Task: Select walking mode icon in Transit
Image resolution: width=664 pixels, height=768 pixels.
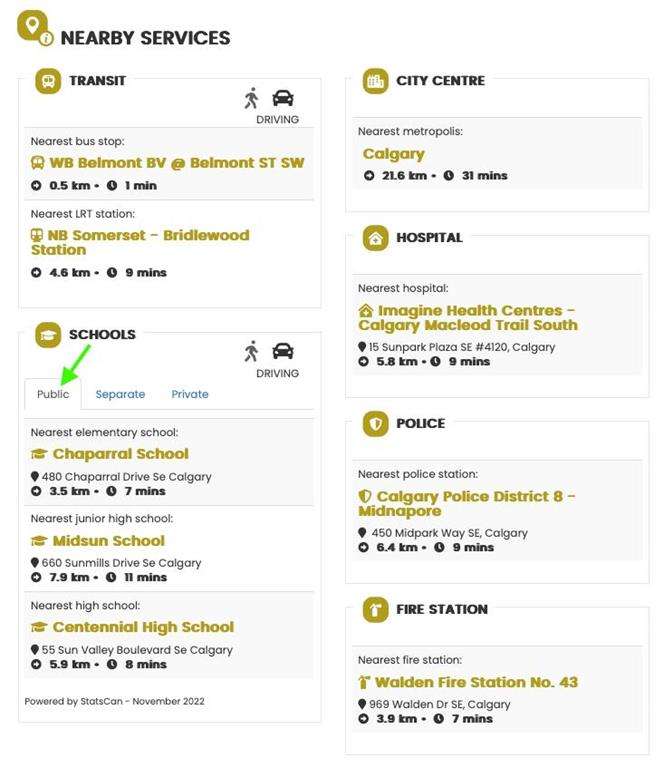Action: tap(251, 98)
